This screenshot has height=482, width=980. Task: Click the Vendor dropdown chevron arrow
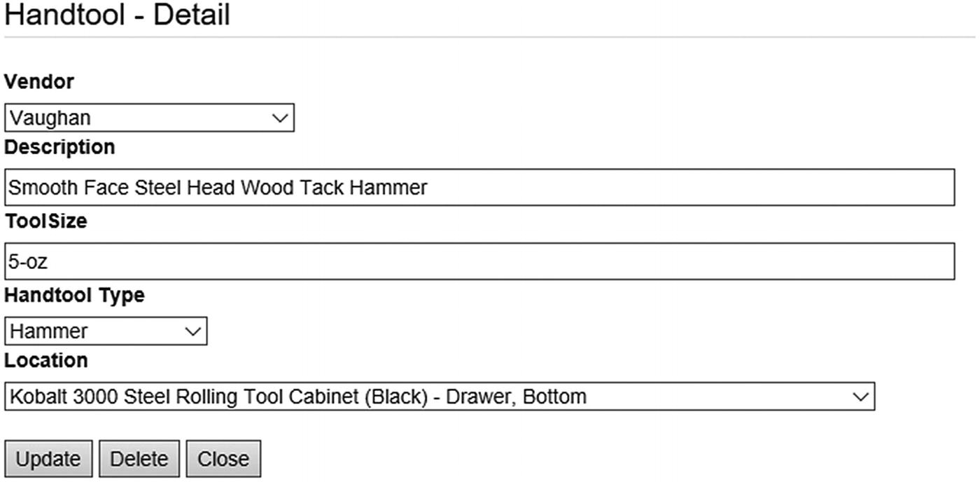(x=280, y=118)
